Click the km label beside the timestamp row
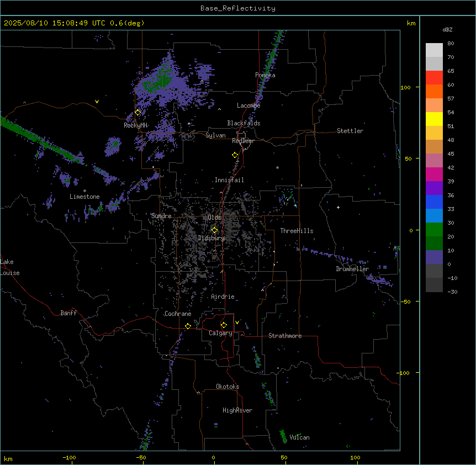The width and height of the screenshot is (476, 465). click(411, 23)
